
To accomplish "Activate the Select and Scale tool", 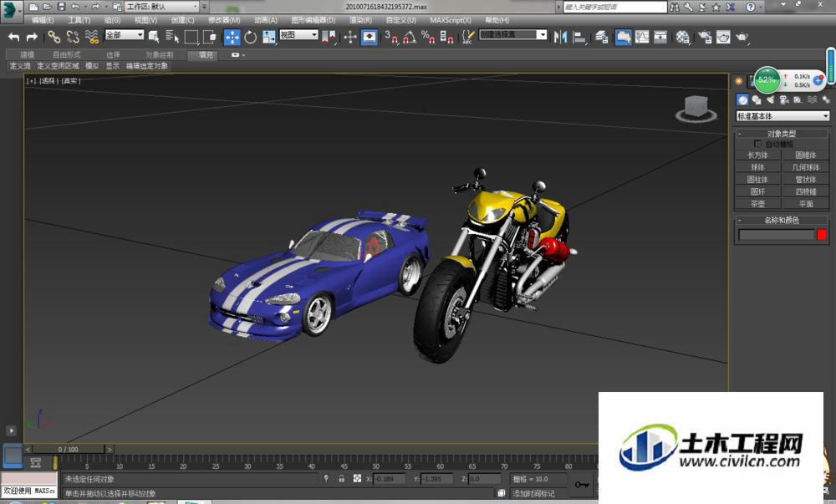I will (x=268, y=37).
